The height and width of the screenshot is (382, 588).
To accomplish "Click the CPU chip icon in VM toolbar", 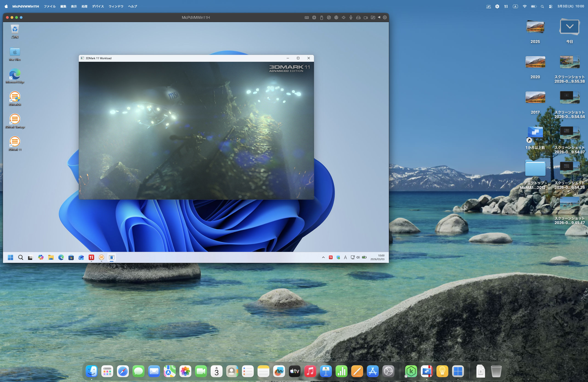I will coord(314,17).
